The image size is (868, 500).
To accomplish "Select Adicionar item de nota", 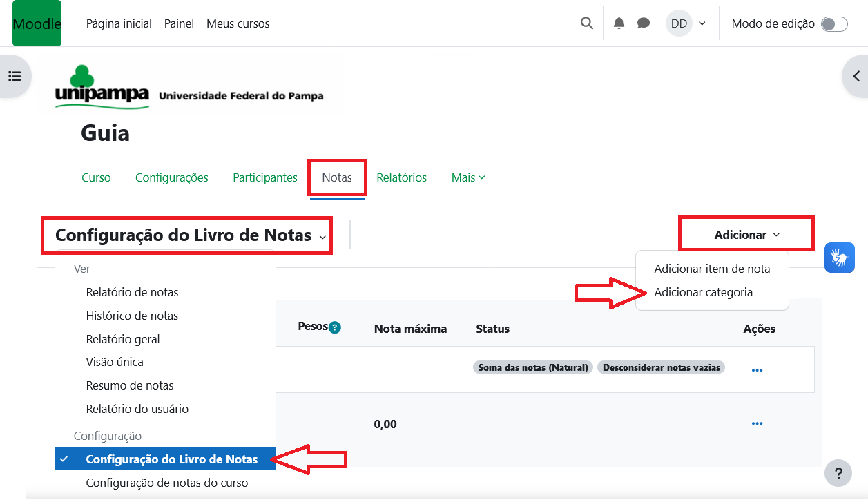I will coord(711,269).
